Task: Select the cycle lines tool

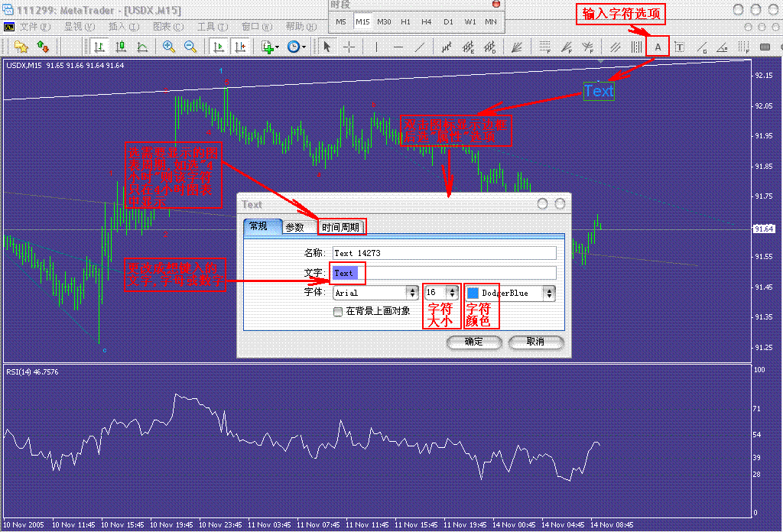Action: click(x=636, y=47)
